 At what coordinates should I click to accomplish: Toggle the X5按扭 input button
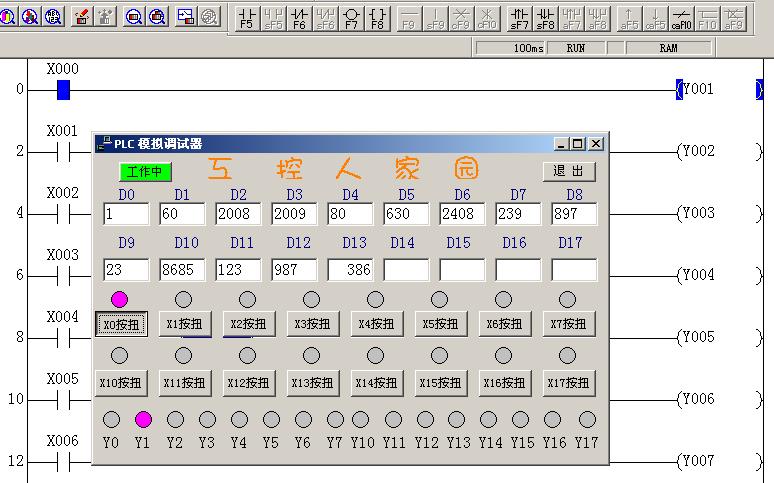tap(439, 324)
